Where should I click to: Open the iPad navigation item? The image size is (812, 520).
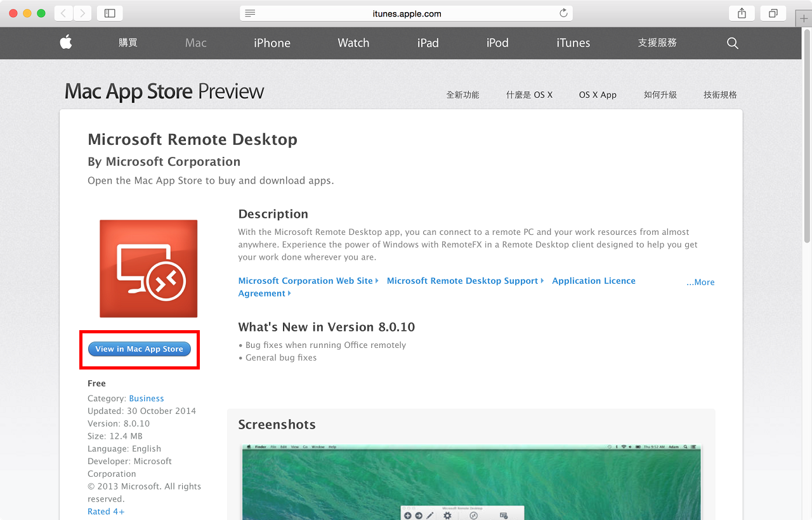tap(428, 43)
